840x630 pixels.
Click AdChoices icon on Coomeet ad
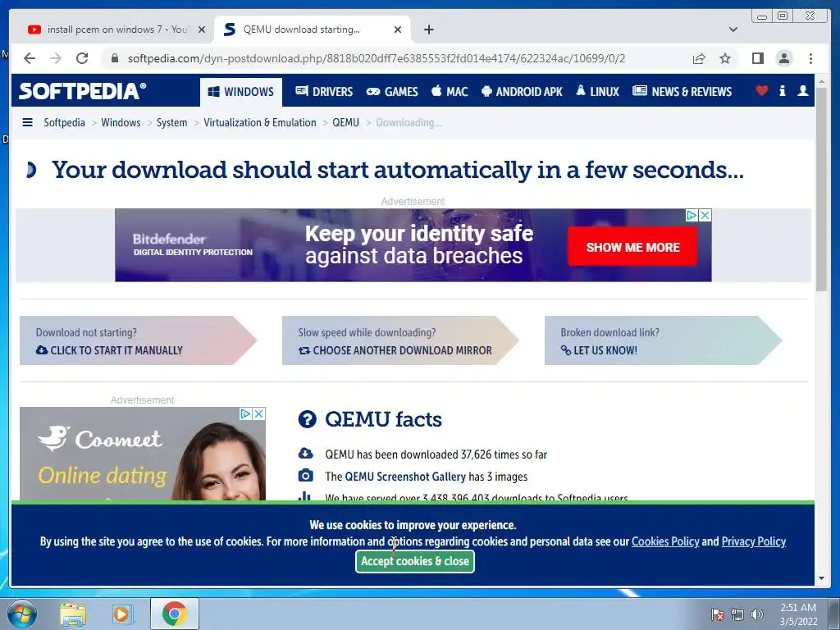245,413
